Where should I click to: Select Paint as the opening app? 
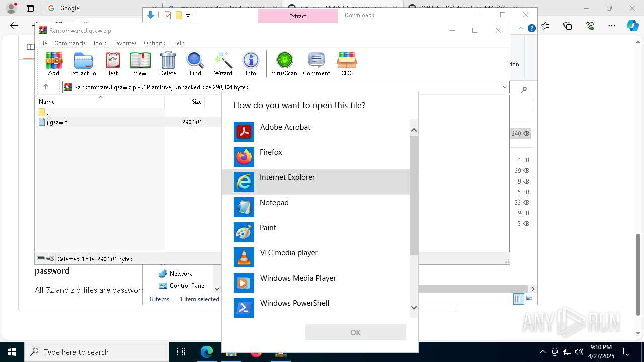click(x=316, y=232)
